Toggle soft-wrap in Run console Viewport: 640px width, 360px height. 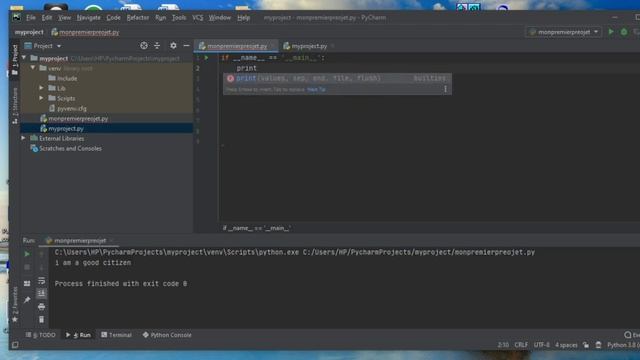(x=41, y=280)
